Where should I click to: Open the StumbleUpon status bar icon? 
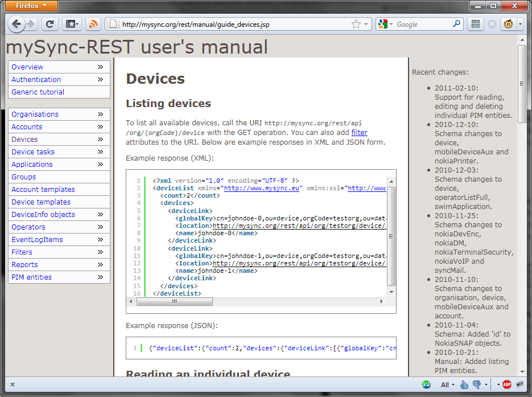click(x=426, y=384)
